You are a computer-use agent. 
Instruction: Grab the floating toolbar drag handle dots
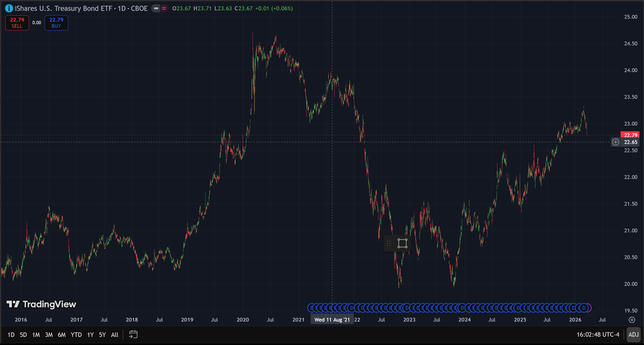click(x=389, y=243)
